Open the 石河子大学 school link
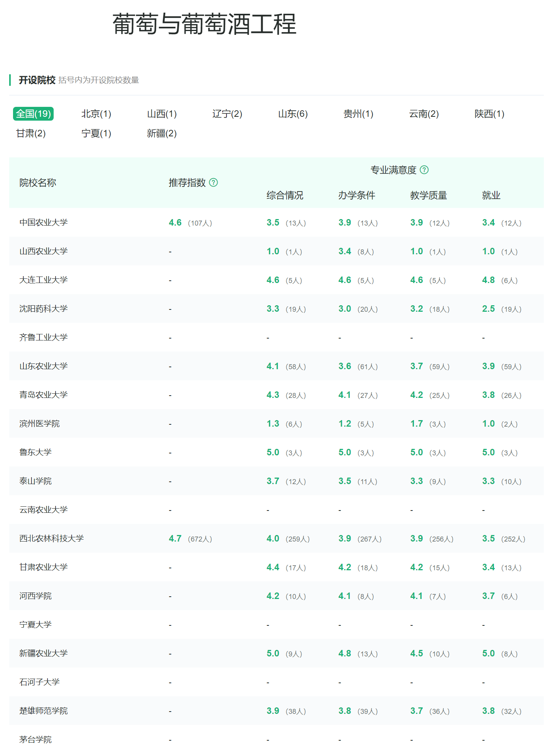The image size is (558, 756). click(x=39, y=682)
